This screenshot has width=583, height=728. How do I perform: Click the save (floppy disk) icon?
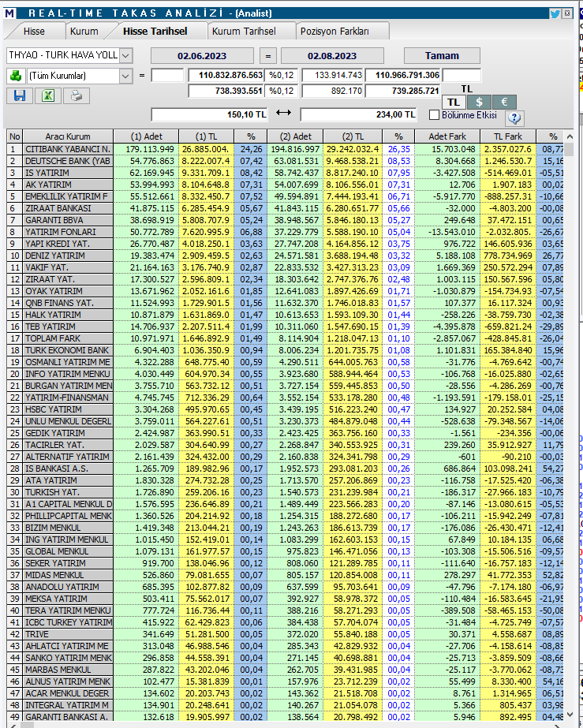[20, 95]
